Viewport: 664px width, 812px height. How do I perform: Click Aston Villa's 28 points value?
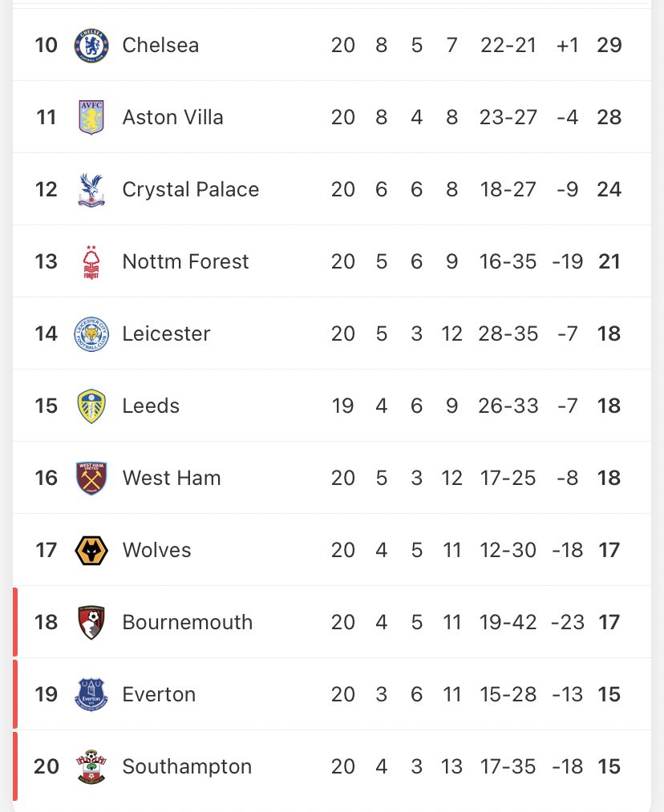(609, 117)
